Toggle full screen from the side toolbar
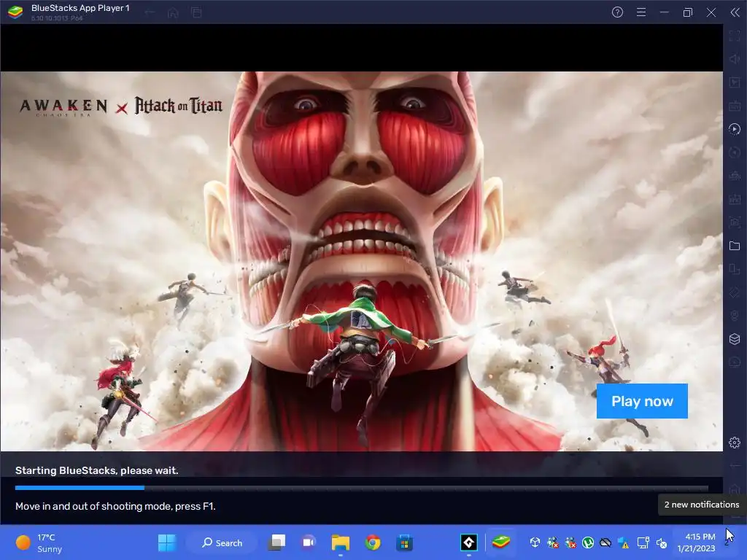Screen dimensions: 747x560 pos(735,36)
